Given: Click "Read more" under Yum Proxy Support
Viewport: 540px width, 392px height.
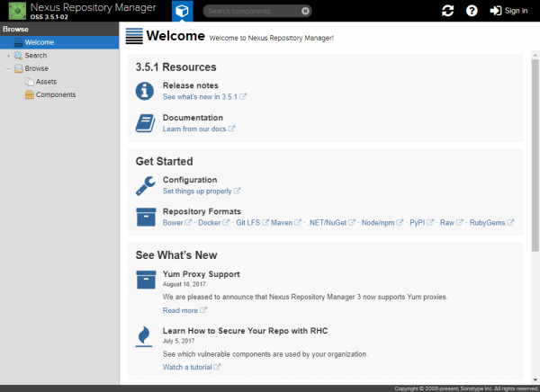Looking at the screenshot, I should point(184,310).
